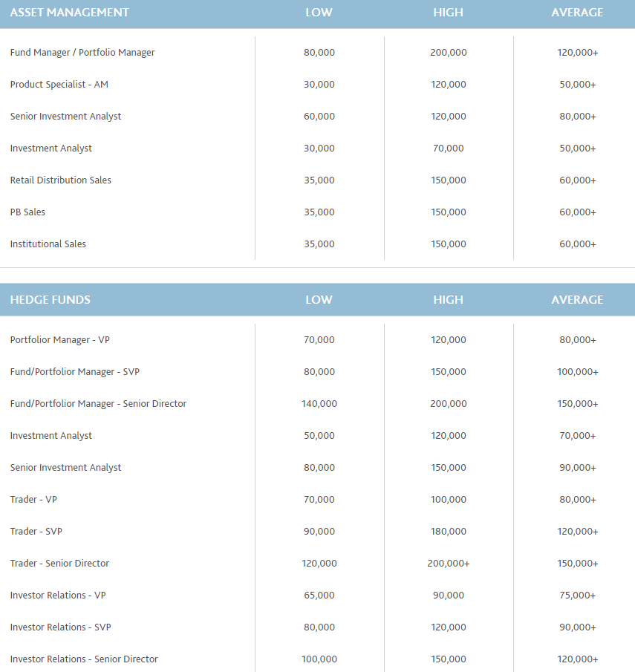The image size is (635, 672).
Task: Click Asset Management Investment Analyst high value 70,000
Action: 449,149
